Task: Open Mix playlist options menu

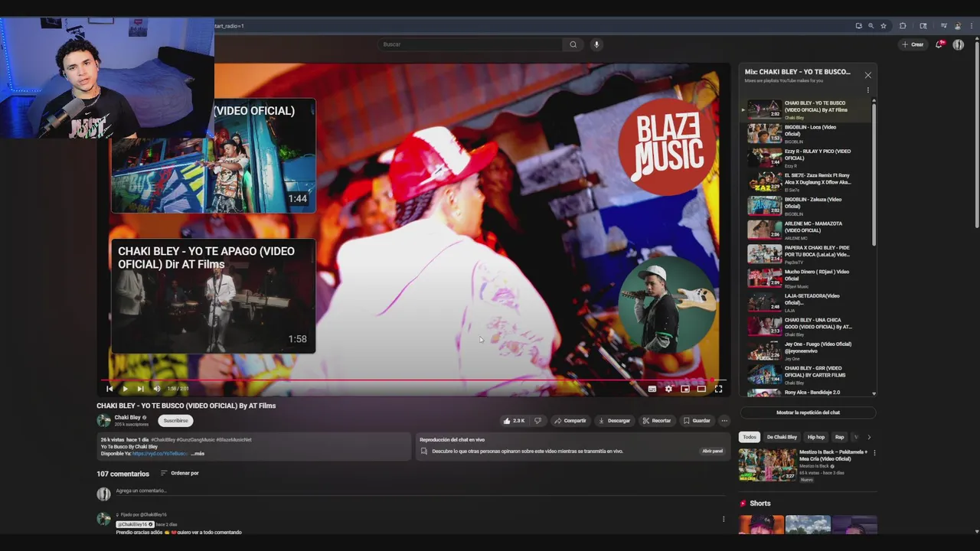Action: 867,90
